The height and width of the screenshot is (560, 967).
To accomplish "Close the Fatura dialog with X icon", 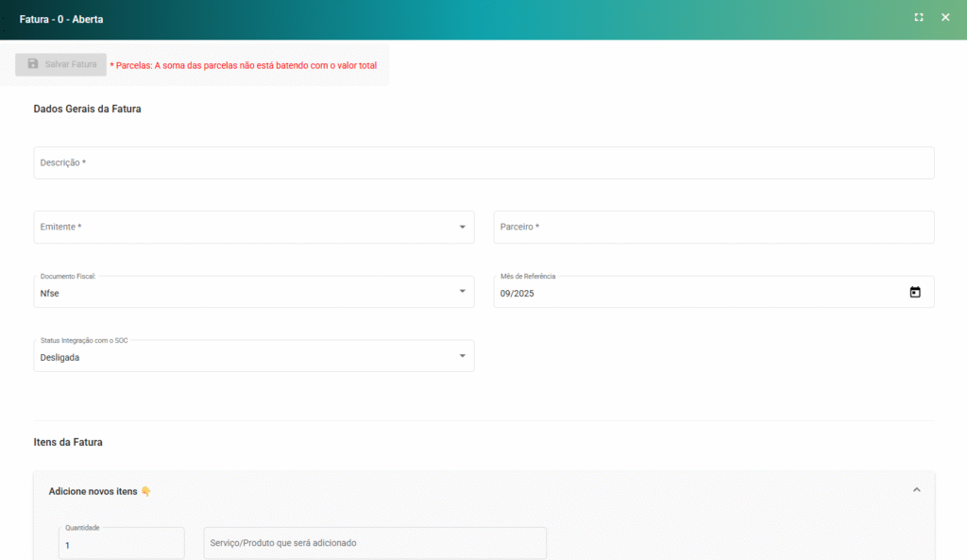I will pos(945,18).
